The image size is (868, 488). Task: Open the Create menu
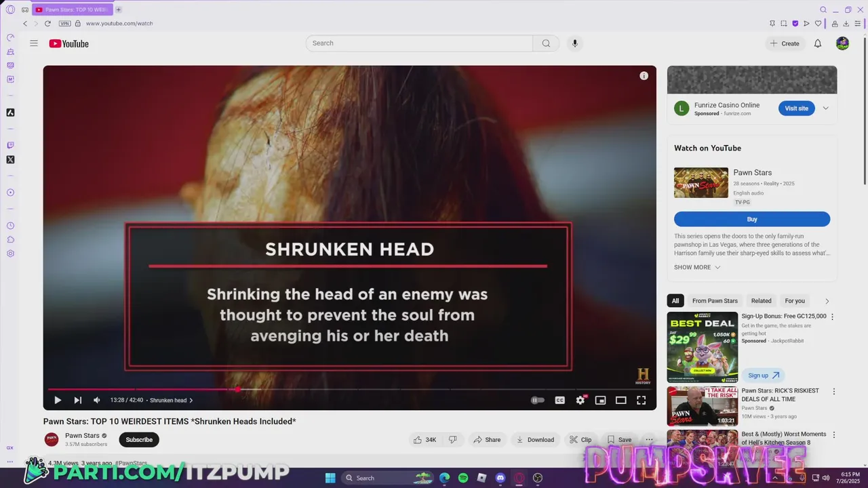click(785, 43)
